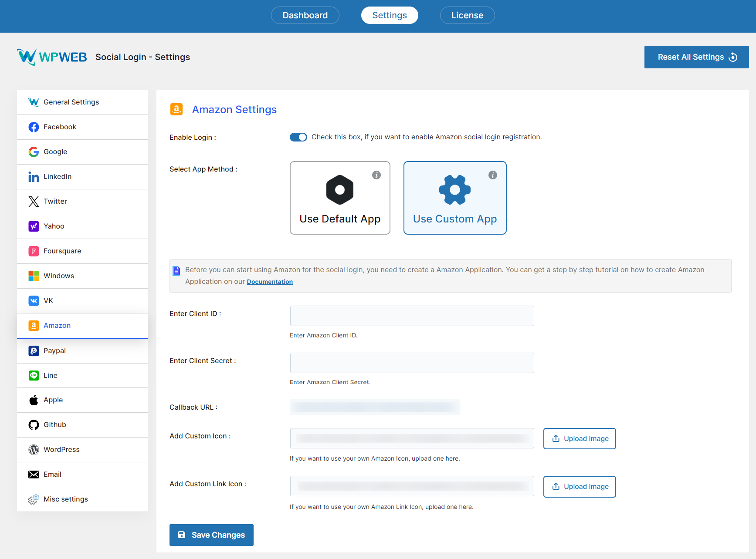The width and height of the screenshot is (756, 559).
Task: Open Paypal login settings
Action: [54, 350]
